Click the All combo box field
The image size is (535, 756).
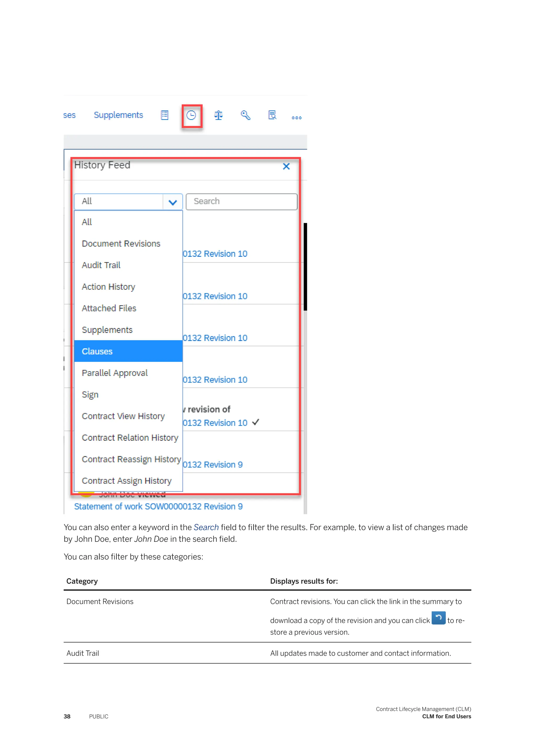(x=129, y=202)
